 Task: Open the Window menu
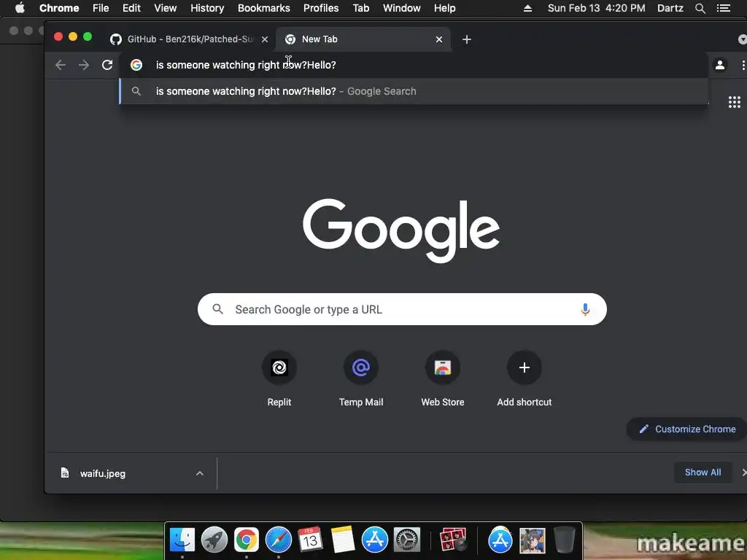402,8
